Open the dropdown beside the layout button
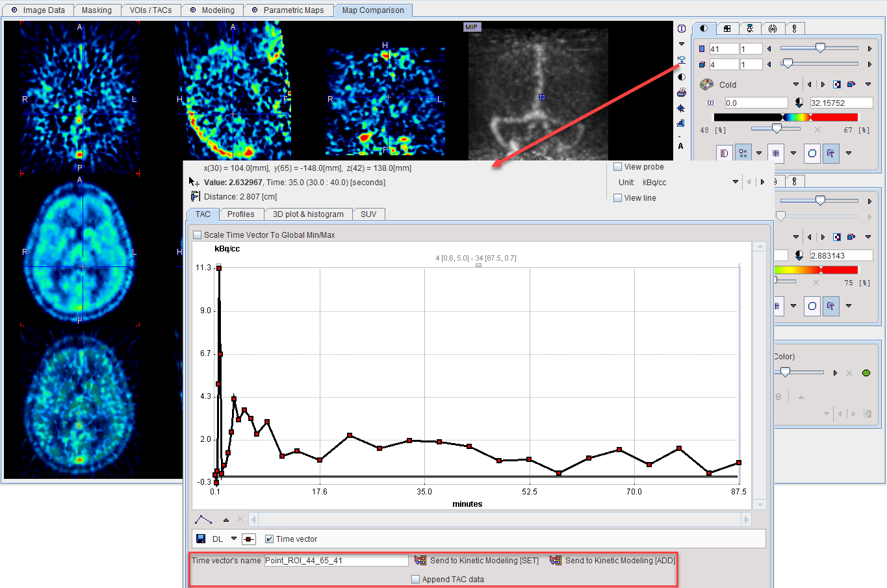This screenshot has height=588, width=887. (x=759, y=153)
